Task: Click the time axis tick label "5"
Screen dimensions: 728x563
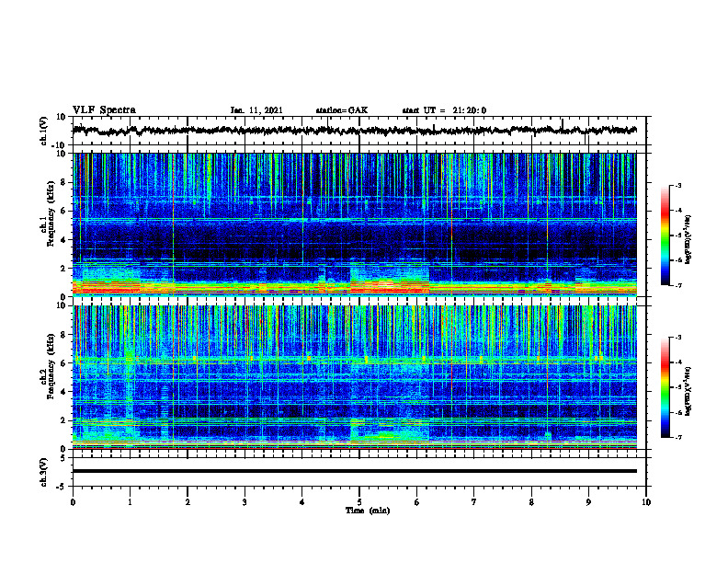Action: pyautogui.click(x=359, y=502)
